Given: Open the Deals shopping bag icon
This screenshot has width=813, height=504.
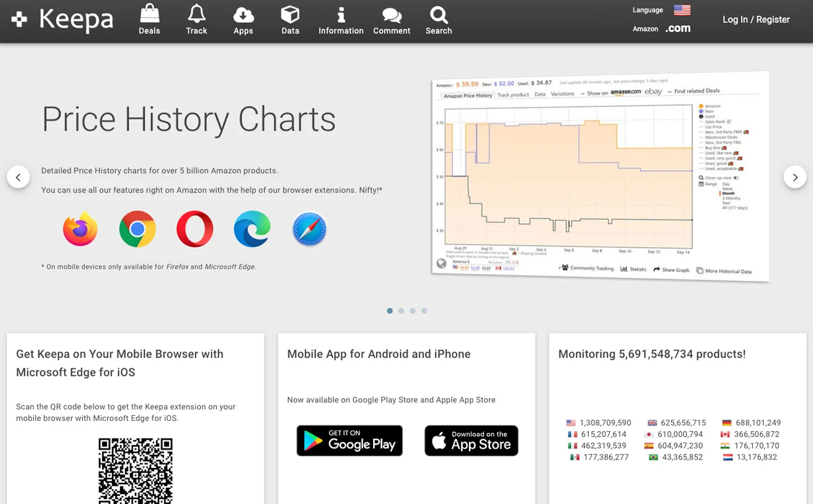Looking at the screenshot, I should (149, 14).
